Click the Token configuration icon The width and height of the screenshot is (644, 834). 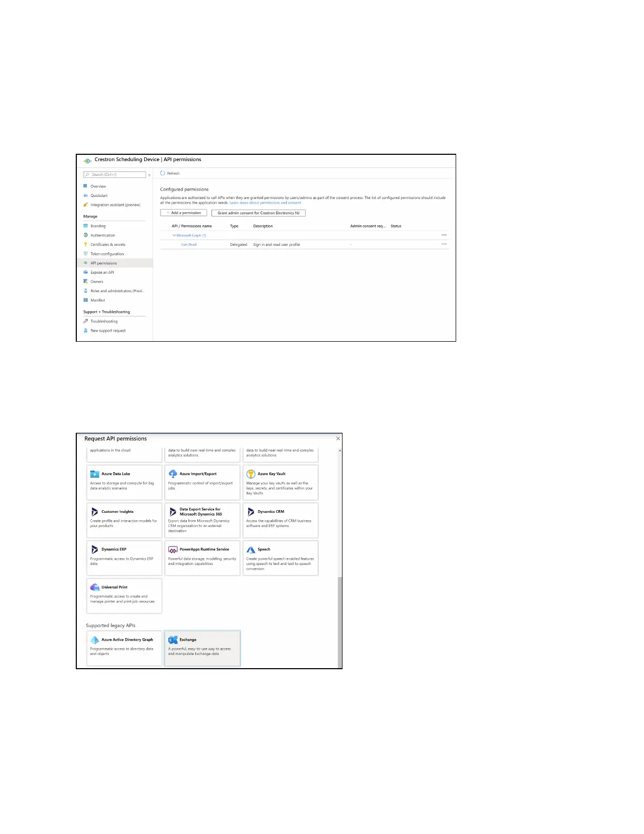[x=85, y=254]
